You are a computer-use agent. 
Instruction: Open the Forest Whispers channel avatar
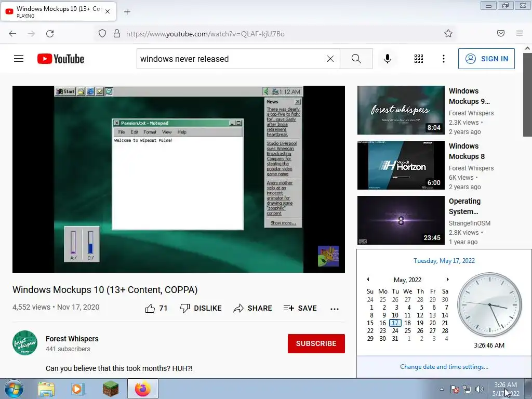coord(25,343)
